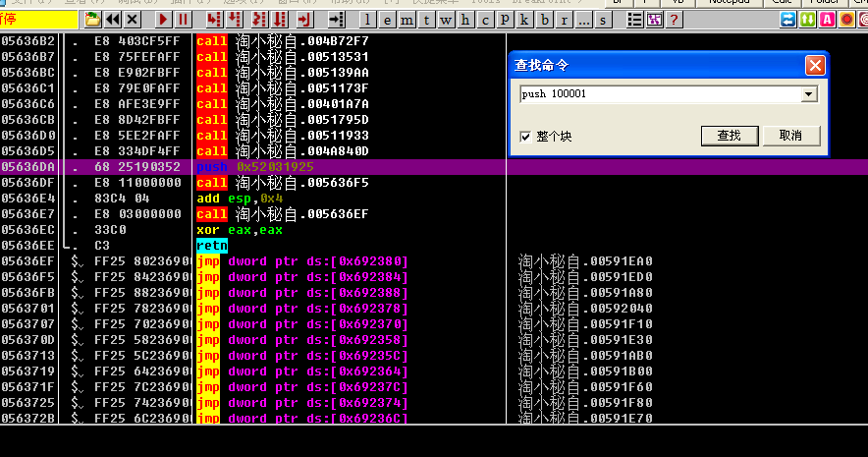Open appearance options purple icon
This screenshot has width=868, height=457.
[654, 20]
